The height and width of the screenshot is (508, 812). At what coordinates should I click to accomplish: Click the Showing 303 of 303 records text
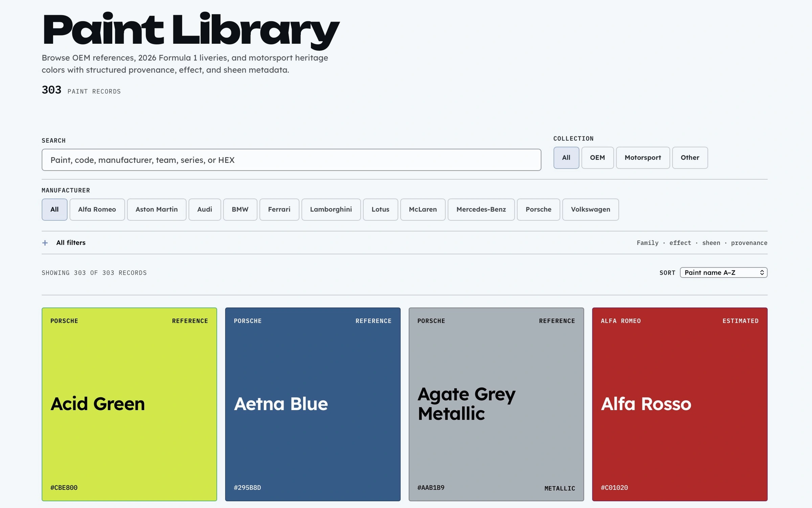pos(94,273)
